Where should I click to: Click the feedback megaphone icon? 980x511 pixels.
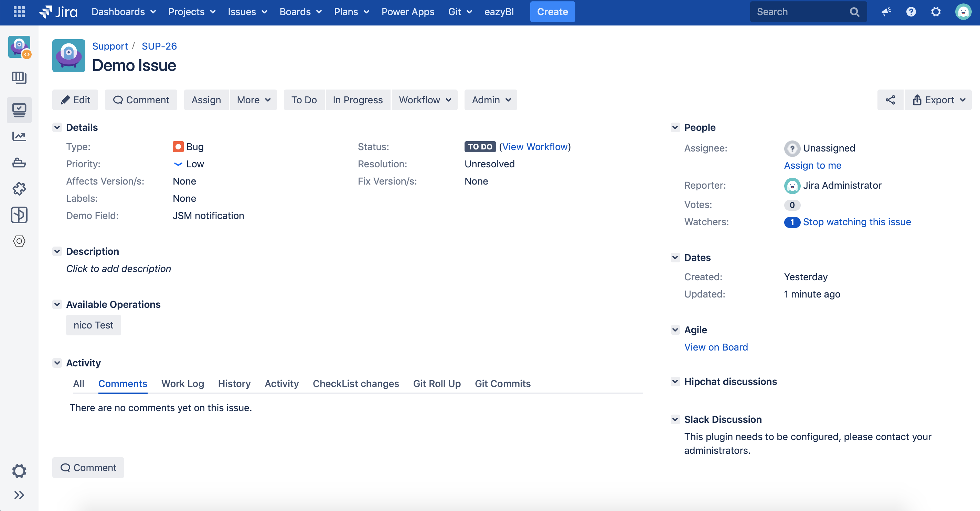coord(886,12)
